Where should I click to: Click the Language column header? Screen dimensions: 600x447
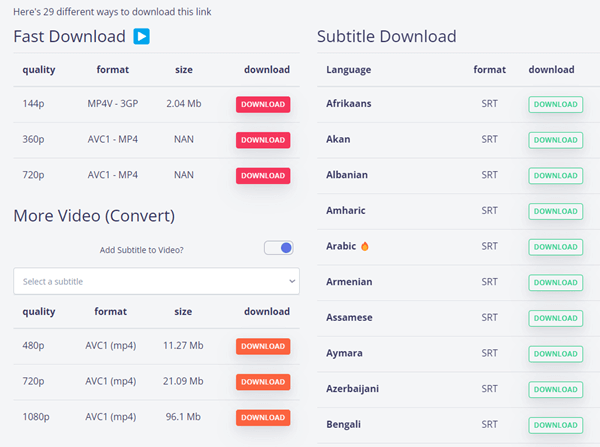coord(349,70)
